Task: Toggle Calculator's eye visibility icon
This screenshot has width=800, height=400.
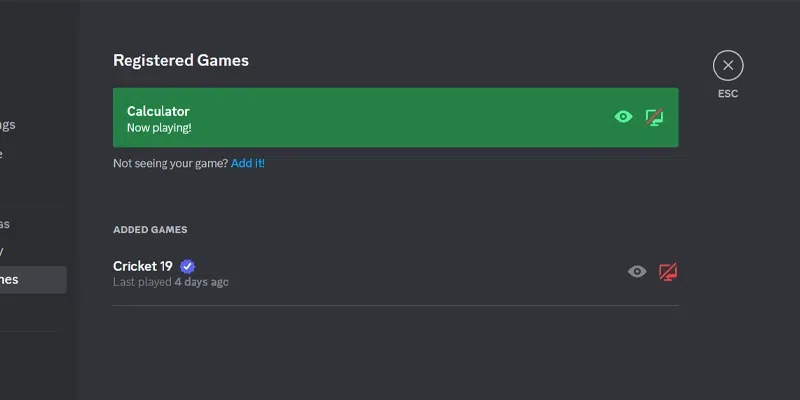Action: pos(624,117)
